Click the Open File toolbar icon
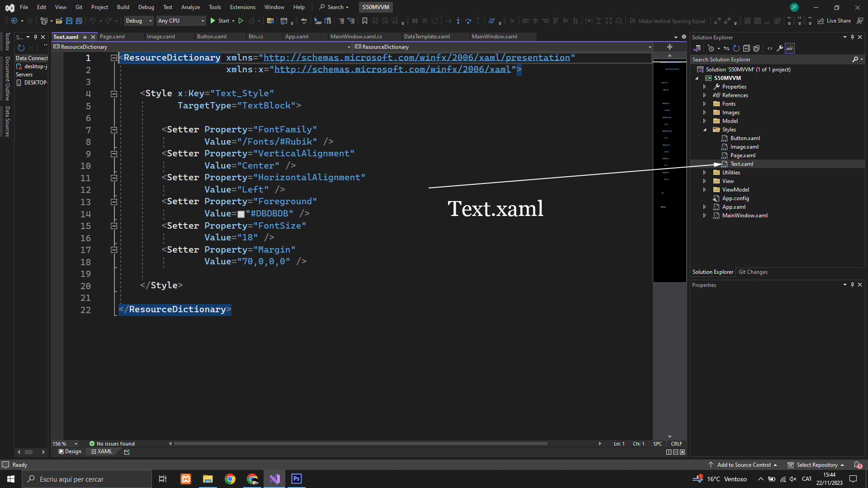Image resolution: width=868 pixels, height=488 pixels. tap(59, 21)
